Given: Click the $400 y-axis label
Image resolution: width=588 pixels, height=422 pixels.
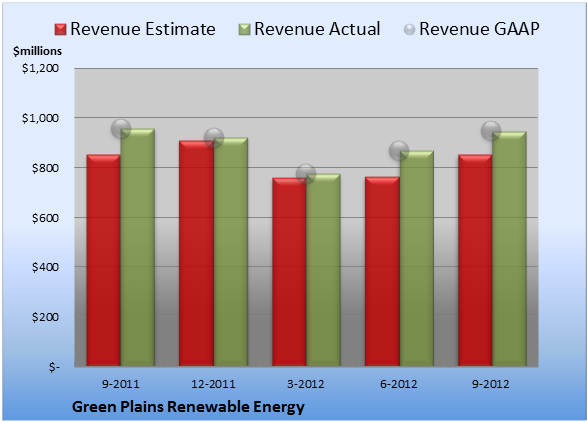Looking at the screenshot, I should pos(45,267).
